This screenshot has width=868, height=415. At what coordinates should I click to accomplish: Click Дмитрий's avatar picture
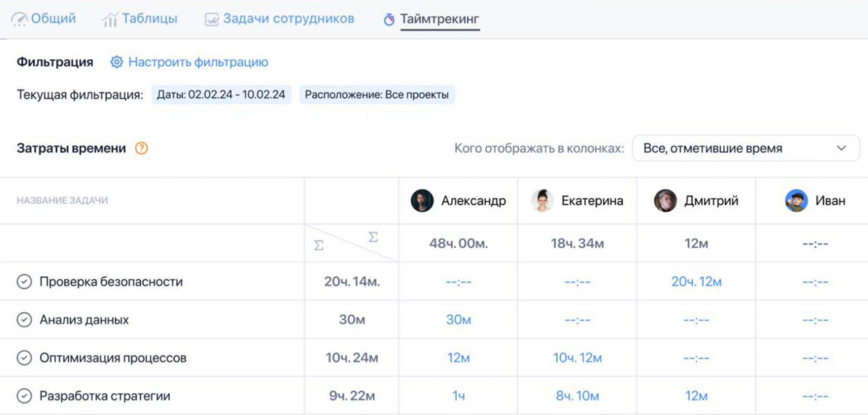coord(665,201)
